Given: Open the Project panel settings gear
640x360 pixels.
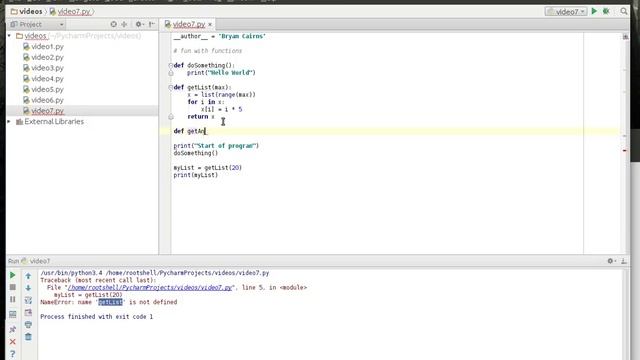Looking at the screenshot, I should [x=139, y=24].
